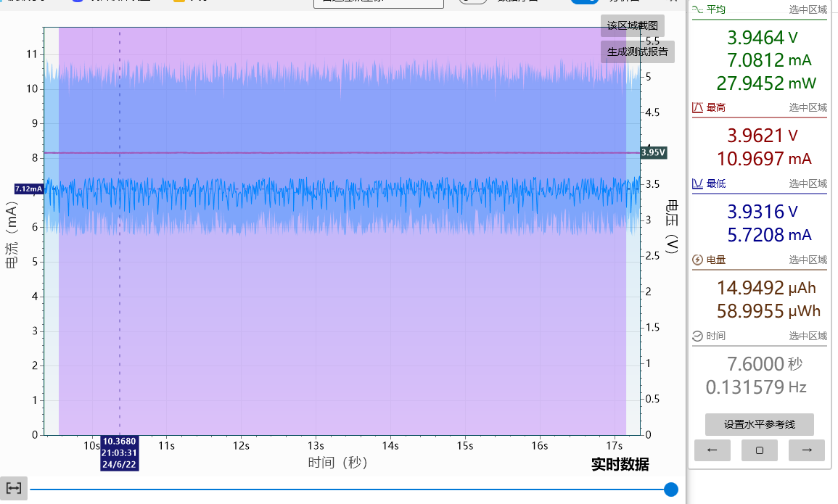Click 选中区域 label beside 电量
Image resolution: width=838 pixels, height=504 pixels.
click(x=808, y=260)
